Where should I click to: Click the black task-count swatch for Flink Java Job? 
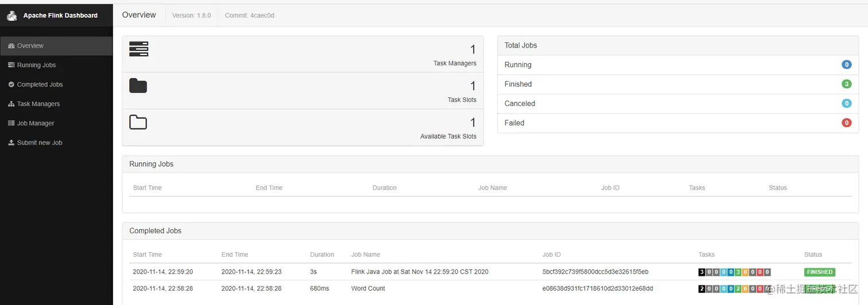click(x=702, y=272)
